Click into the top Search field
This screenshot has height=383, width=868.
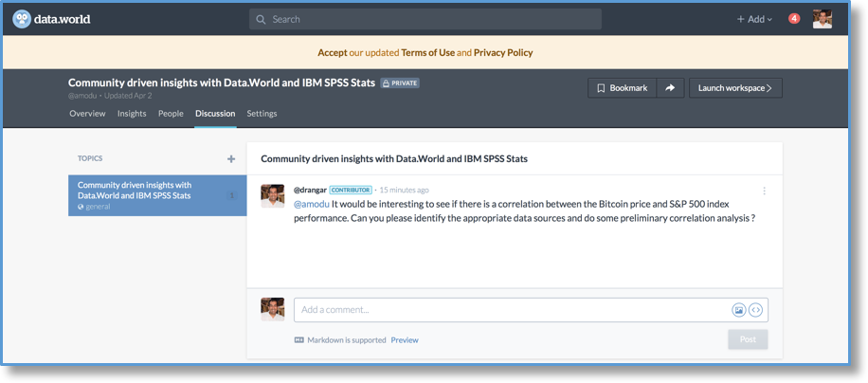[425, 19]
